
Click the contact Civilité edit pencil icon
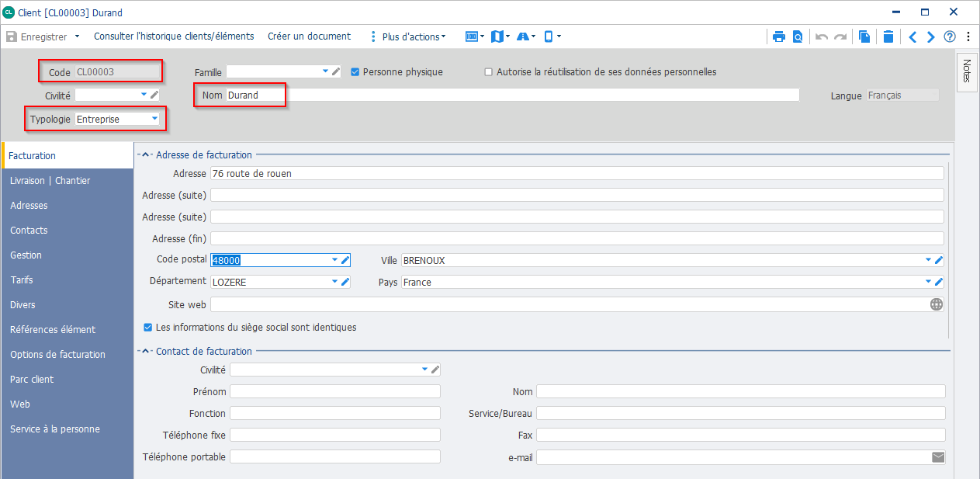pos(435,370)
